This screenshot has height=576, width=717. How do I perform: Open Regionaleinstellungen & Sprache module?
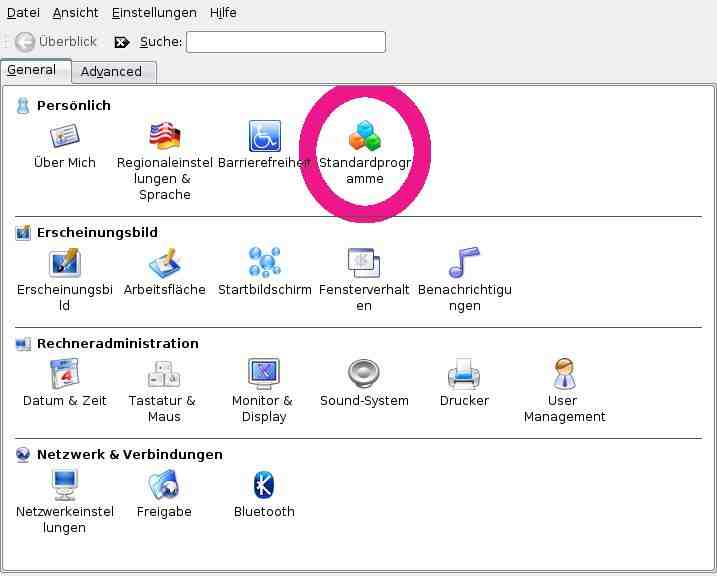[x=164, y=136]
